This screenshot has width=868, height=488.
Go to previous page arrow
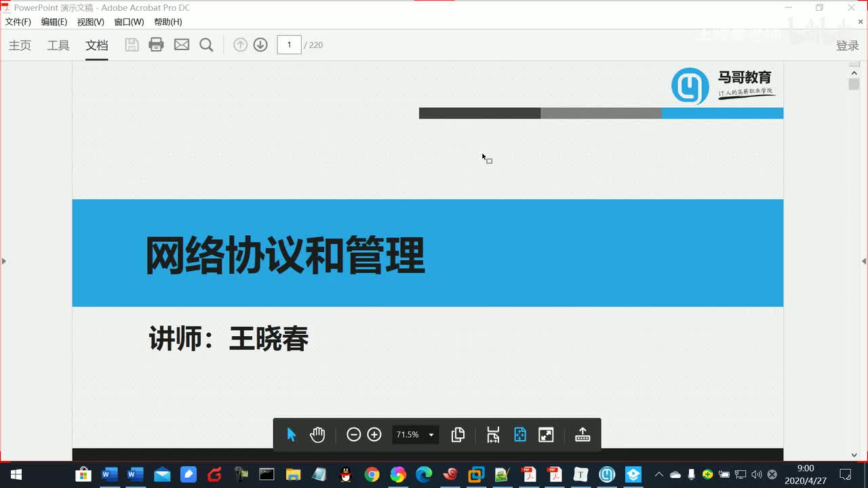click(240, 45)
